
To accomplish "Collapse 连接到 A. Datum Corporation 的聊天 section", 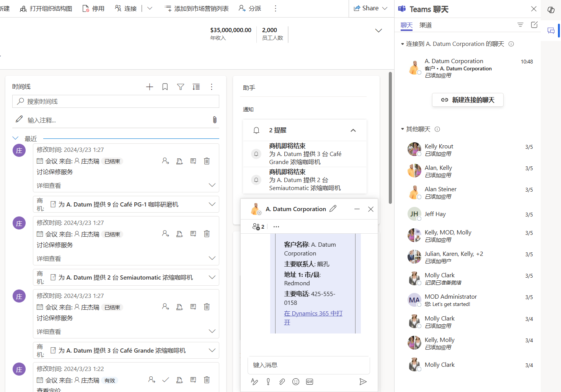I will pyautogui.click(x=403, y=44).
